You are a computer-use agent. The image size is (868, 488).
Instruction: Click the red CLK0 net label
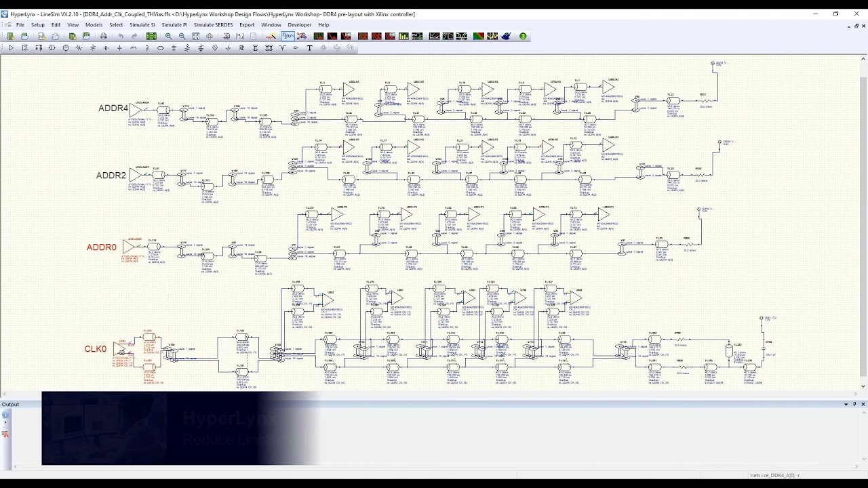pos(96,349)
